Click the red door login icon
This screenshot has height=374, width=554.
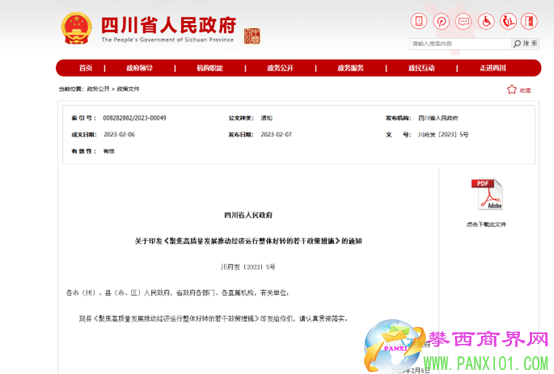click(529, 21)
